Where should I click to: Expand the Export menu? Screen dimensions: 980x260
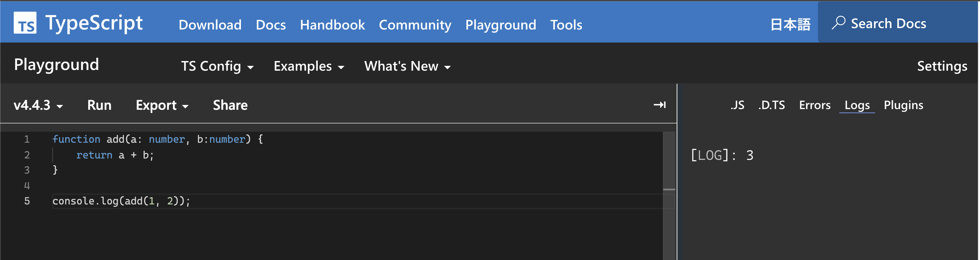click(162, 105)
